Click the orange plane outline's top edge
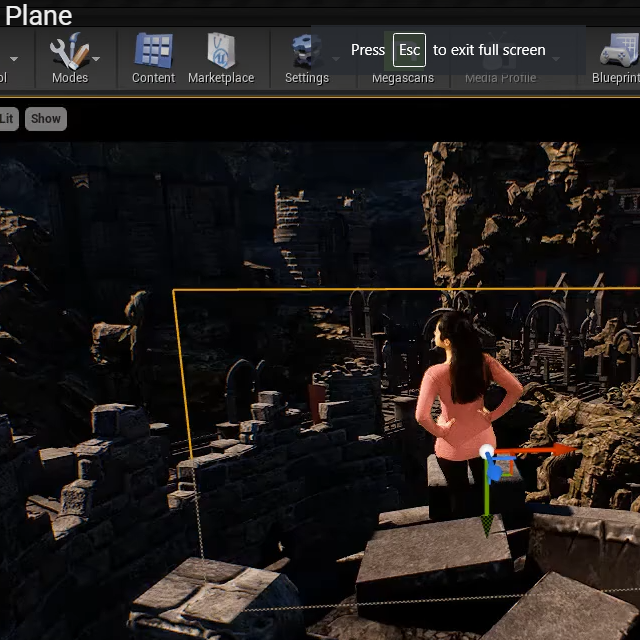The height and width of the screenshot is (640, 640). pos(300,290)
